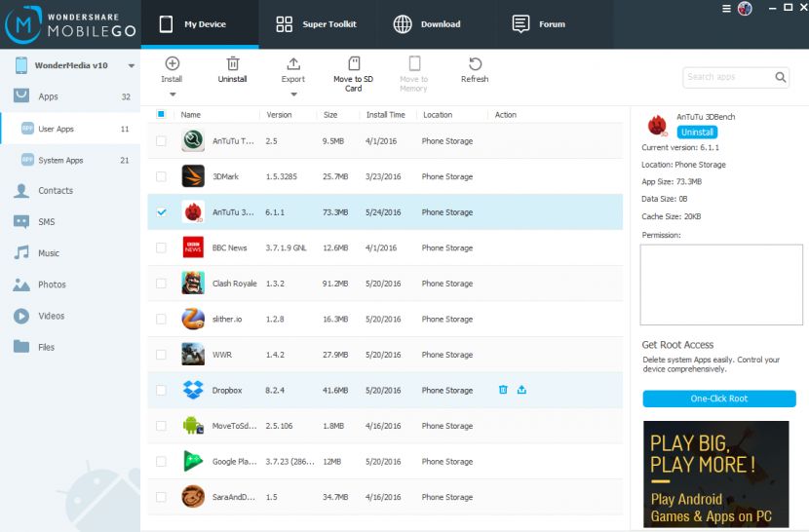Screen dimensions: 809x532
Task: Check the Google Play row checkbox
Action: click(x=161, y=461)
